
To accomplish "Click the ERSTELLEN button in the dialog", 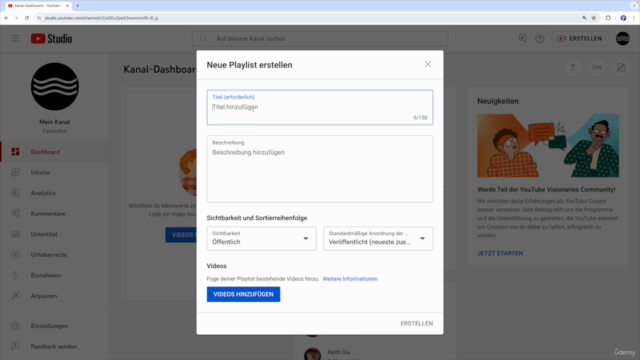I will (x=416, y=323).
